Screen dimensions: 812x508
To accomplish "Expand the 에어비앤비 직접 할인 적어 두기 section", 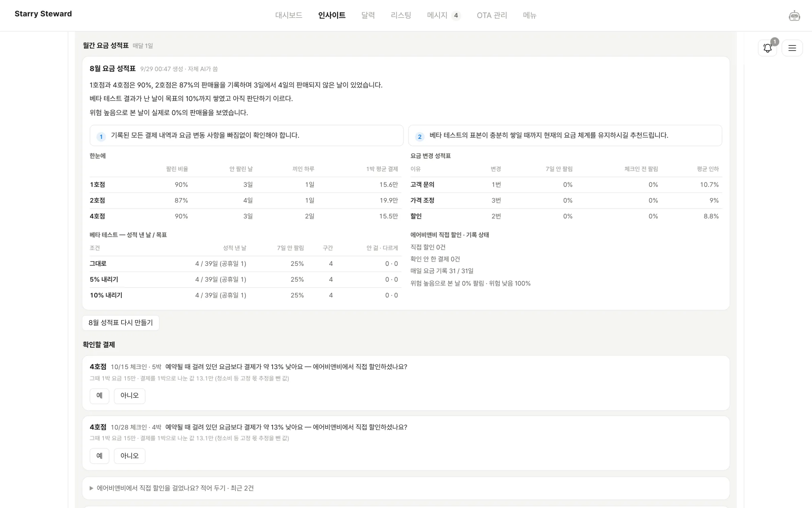I will pyautogui.click(x=406, y=488).
